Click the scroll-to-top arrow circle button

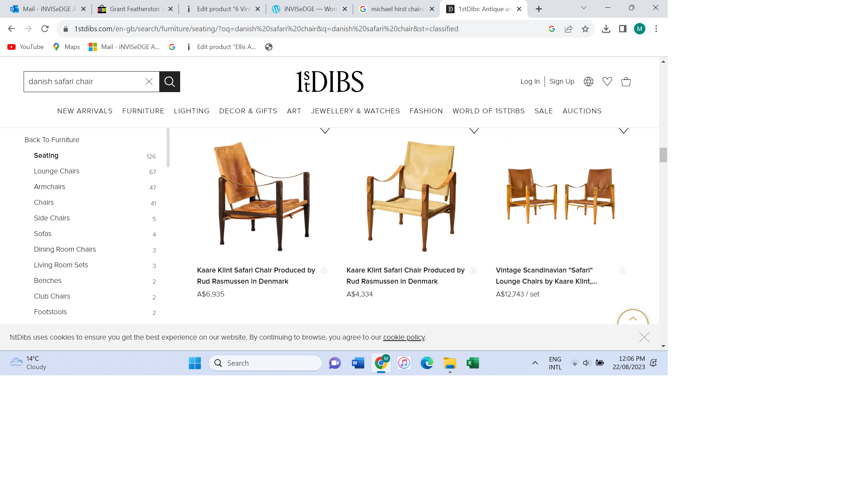pos(633,319)
